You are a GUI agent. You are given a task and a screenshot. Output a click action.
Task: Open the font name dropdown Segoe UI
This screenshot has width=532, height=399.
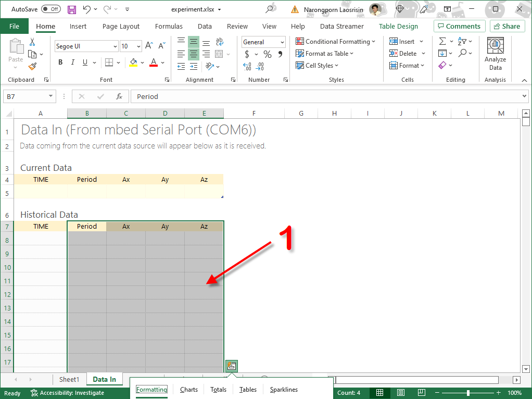tap(116, 46)
